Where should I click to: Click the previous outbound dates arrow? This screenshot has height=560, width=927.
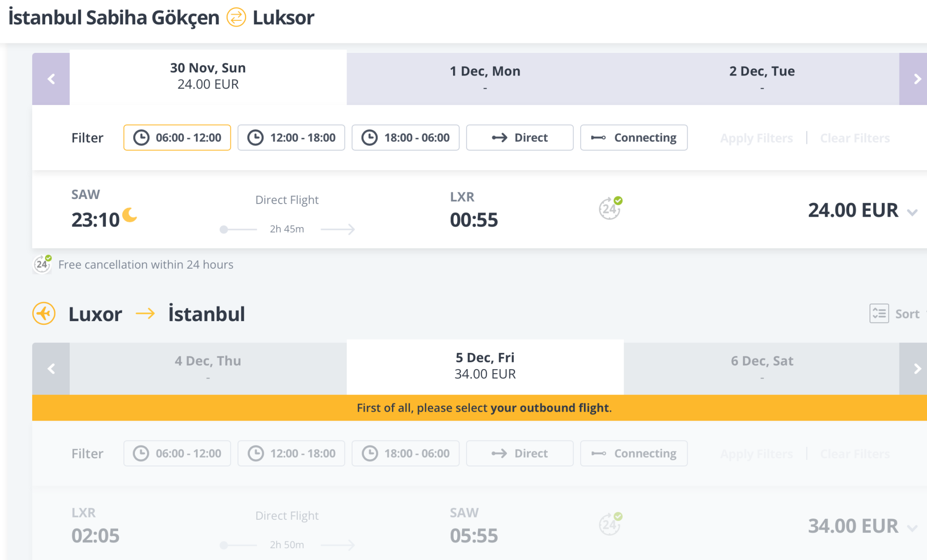[x=51, y=79]
